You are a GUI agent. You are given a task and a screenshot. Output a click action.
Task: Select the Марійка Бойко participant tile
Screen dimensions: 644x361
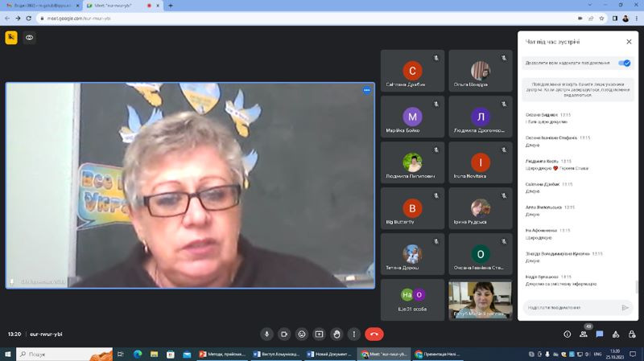pyautogui.click(x=412, y=117)
